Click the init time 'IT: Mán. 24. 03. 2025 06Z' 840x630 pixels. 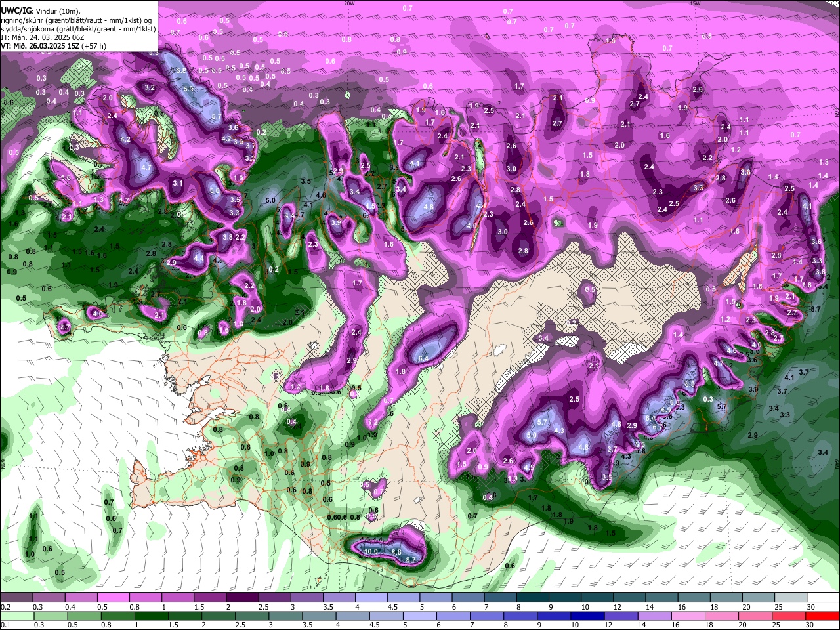(x=43, y=37)
